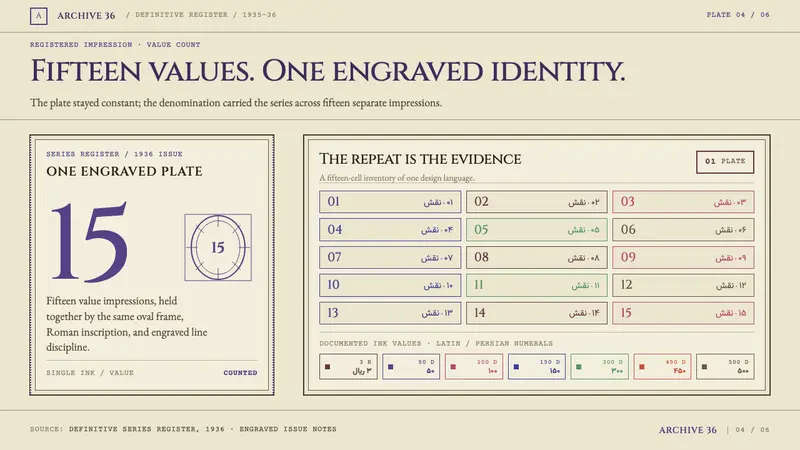Image resolution: width=800 pixels, height=450 pixels.
Task: Click the fifteen-cell inventory subtitle
Action: 397,178
